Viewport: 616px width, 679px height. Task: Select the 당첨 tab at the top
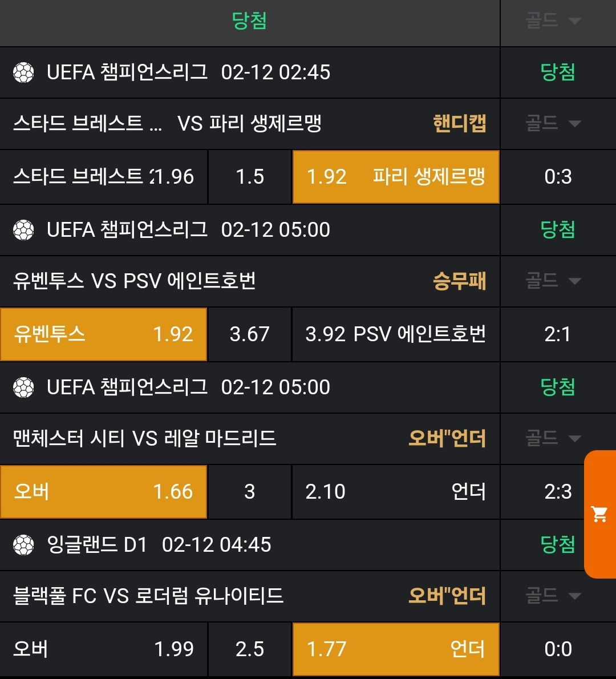[249, 21]
